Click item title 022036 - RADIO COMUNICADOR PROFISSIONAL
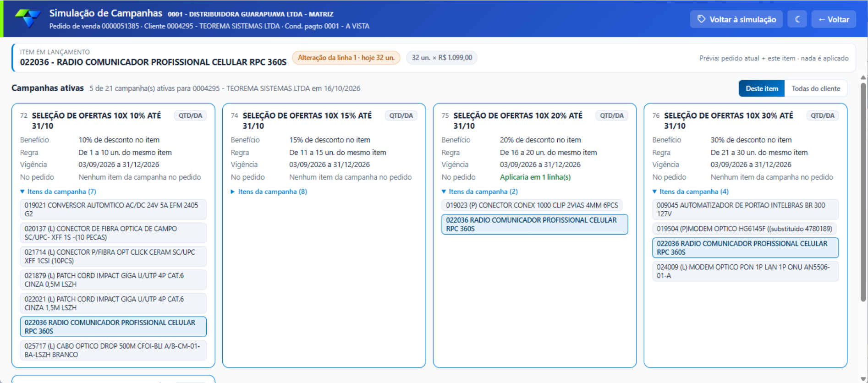Screen dimensions: 868x383 click(x=153, y=62)
